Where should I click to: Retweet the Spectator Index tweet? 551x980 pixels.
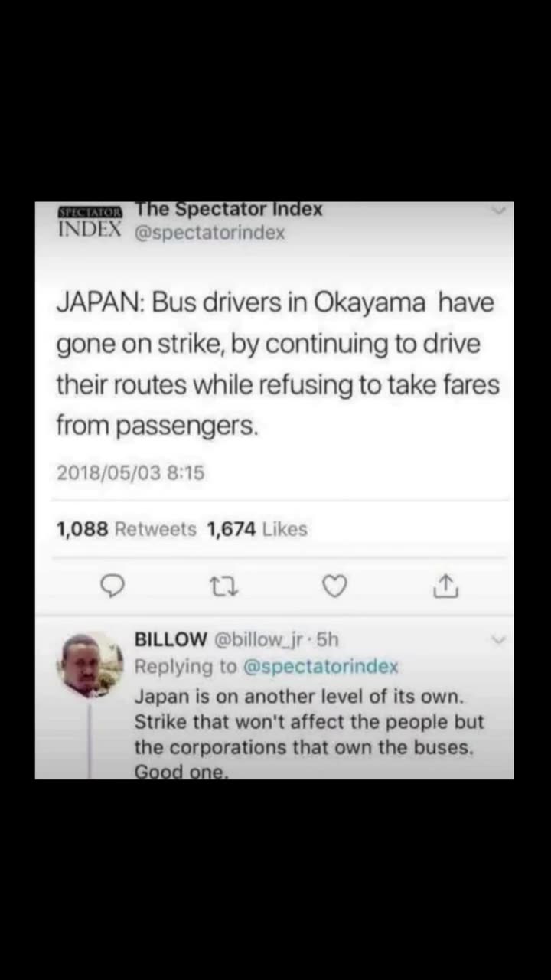(224, 586)
